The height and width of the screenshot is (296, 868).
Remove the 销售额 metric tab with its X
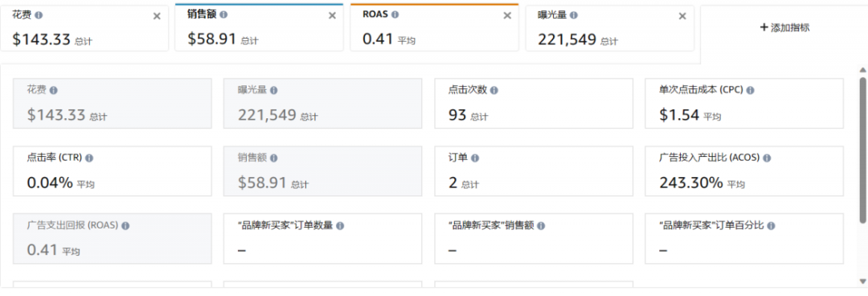tap(332, 16)
